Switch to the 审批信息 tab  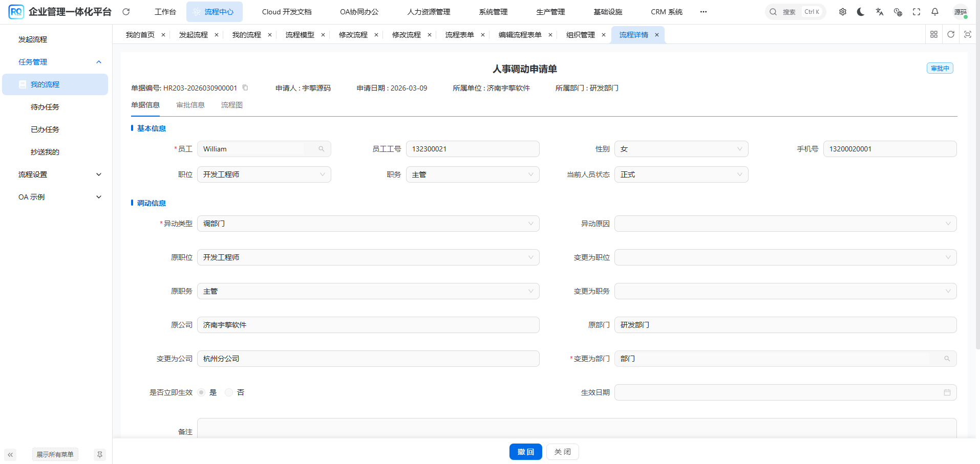point(190,105)
